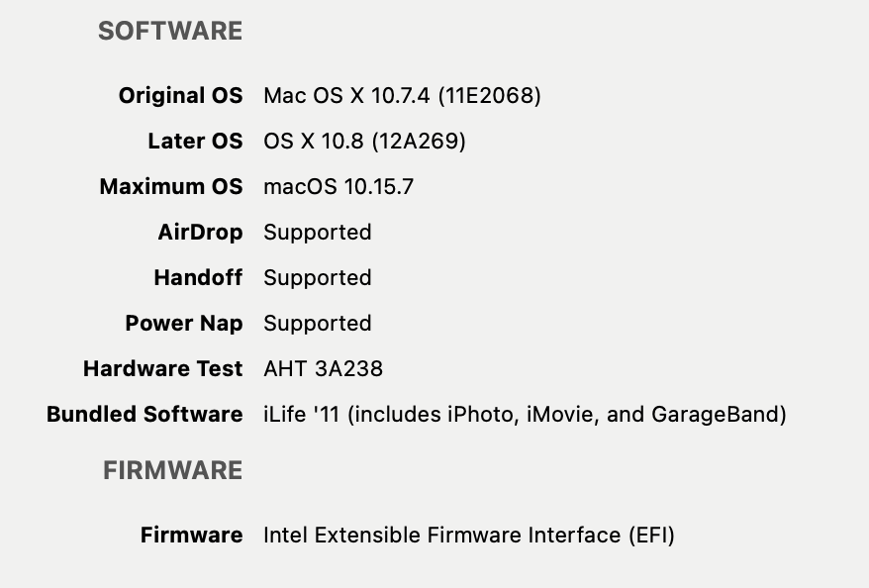Select the Mac OS X 10.7.4 (11E2068) value
Viewport: 869px width, 588px height.
402,96
